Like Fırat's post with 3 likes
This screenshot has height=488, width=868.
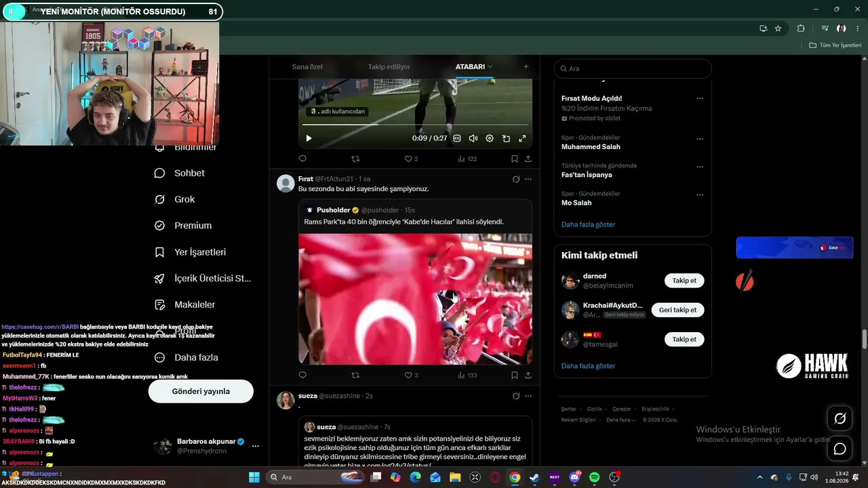(x=411, y=375)
